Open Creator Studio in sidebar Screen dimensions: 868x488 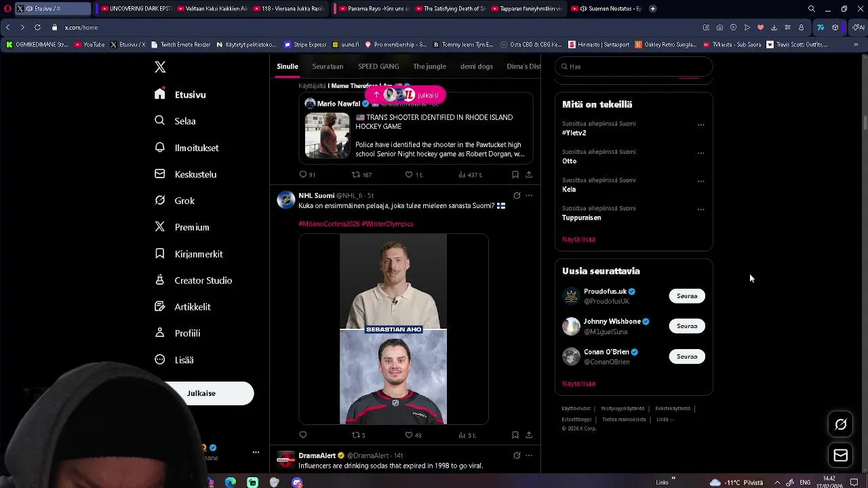click(193, 281)
